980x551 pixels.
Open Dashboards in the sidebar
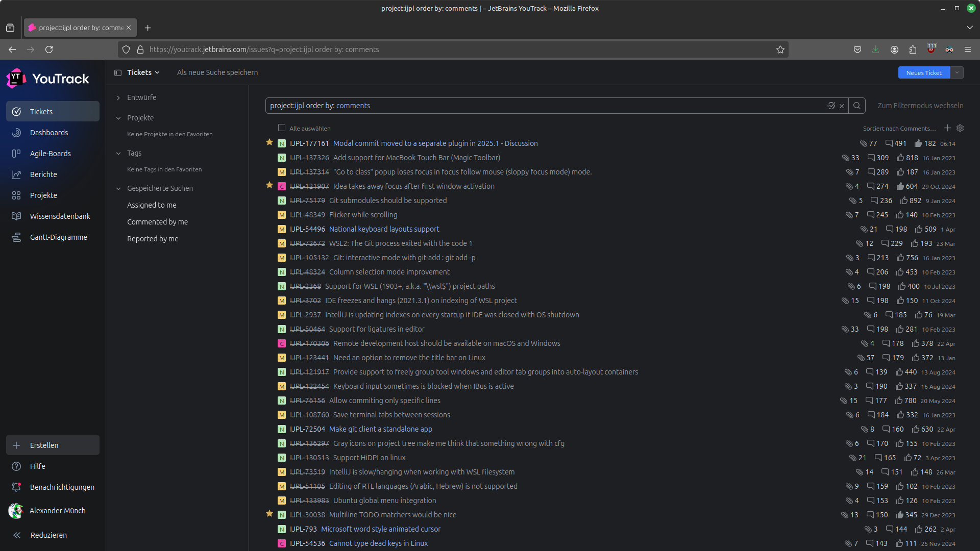click(x=53, y=132)
